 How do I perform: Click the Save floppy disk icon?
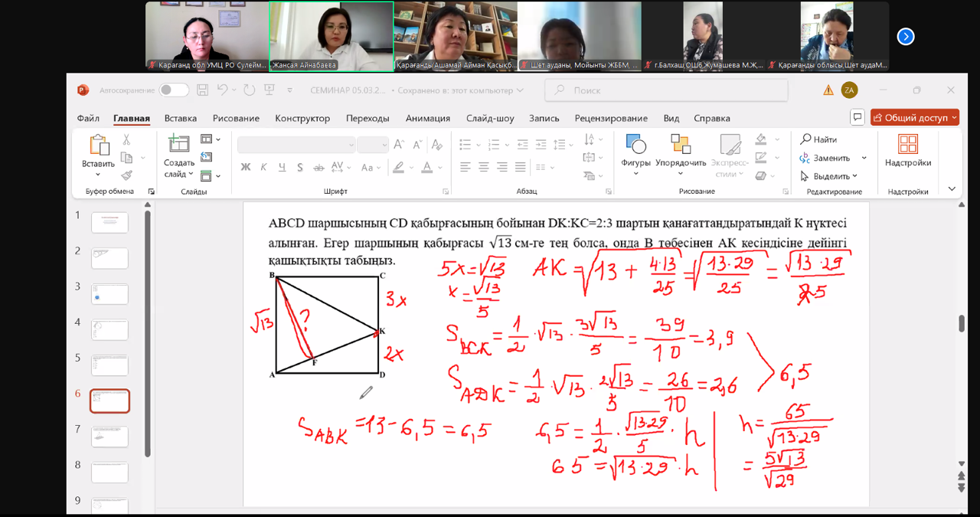pyautogui.click(x=202, y=90)
